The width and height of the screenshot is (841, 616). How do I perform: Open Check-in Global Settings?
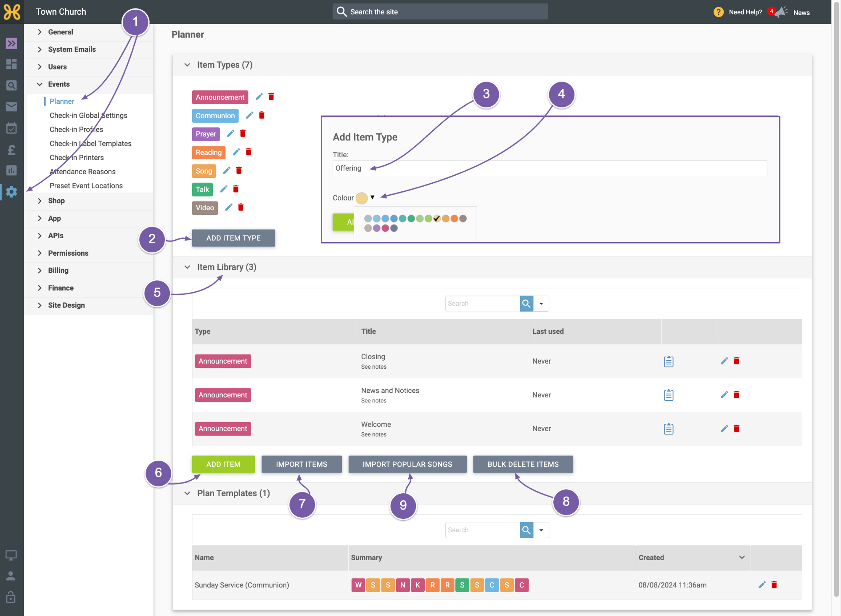[88, 115]
